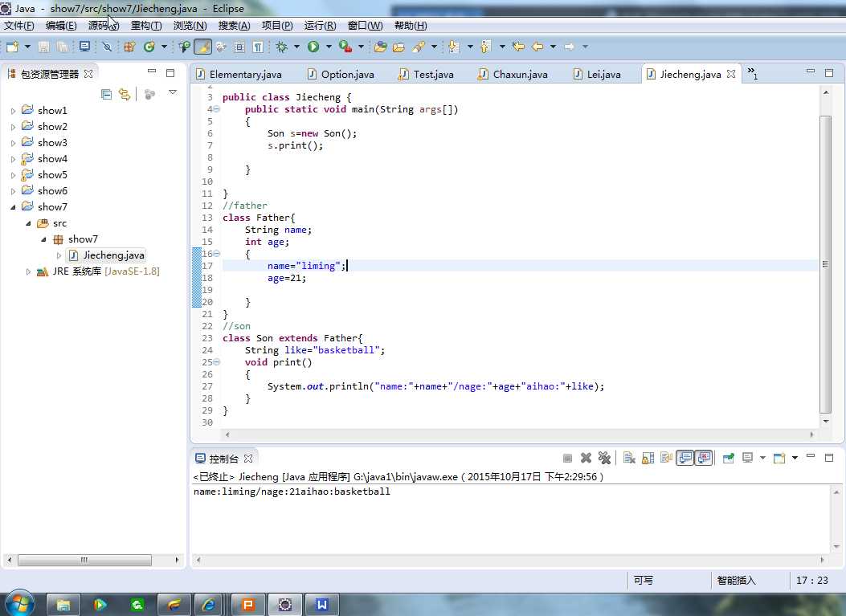846x616 pixels.
Task: Click Remove Launch X icon in console
Action: [x=586, y=459]
